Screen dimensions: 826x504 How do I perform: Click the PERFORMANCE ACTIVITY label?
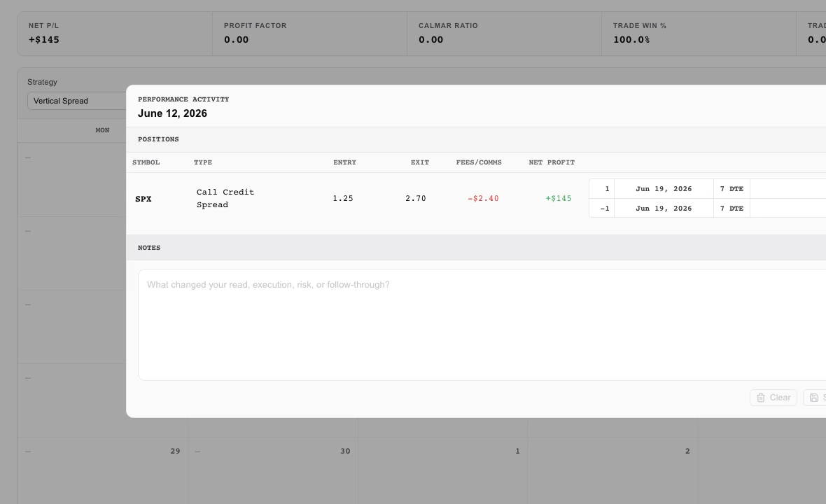click(183, 99)
